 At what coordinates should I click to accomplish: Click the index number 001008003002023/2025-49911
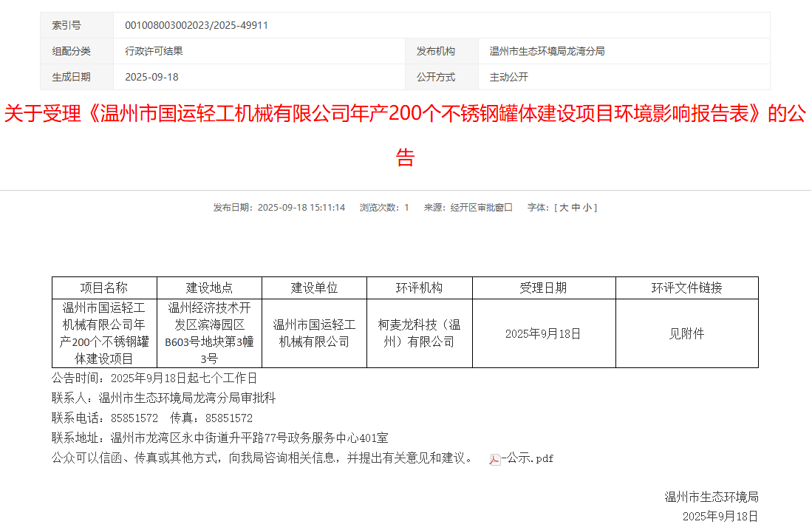[x=197, y=25]
